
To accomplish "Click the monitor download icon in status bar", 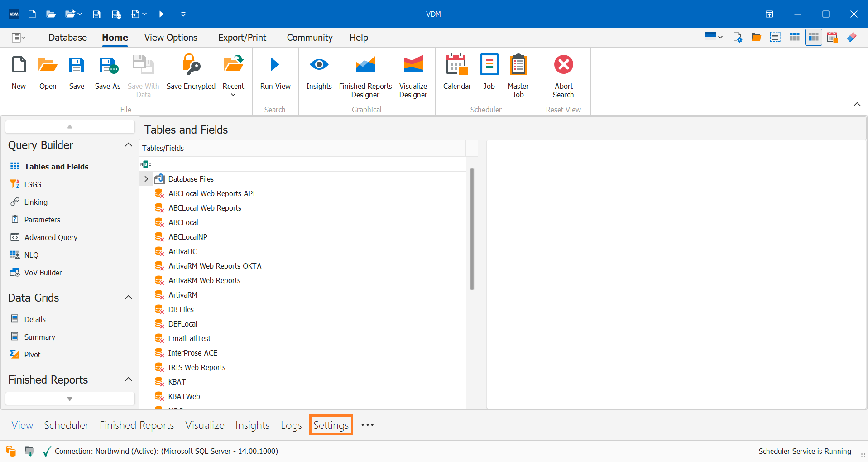I will click(x=29, y=451).
